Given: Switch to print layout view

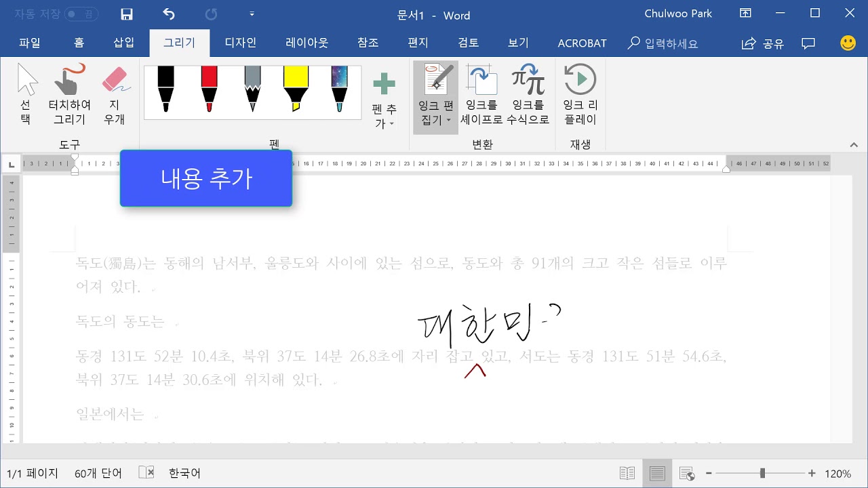Looking at the screenshot, I should [x=656, y=473].
